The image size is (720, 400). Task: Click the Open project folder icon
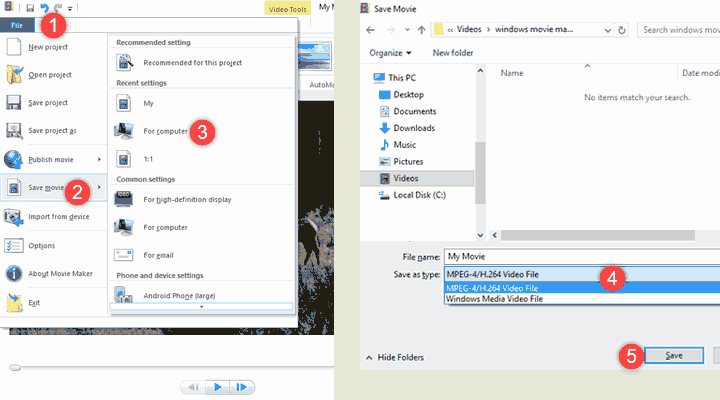click(14, 75)
